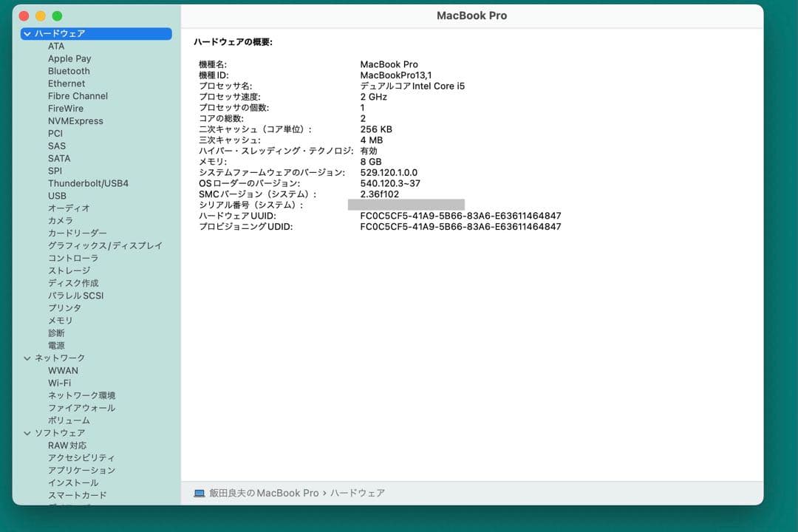The height and width of the screenshot is (532, 798).
Task: Click the 8 GB memory value
Action: click(371, 162)
